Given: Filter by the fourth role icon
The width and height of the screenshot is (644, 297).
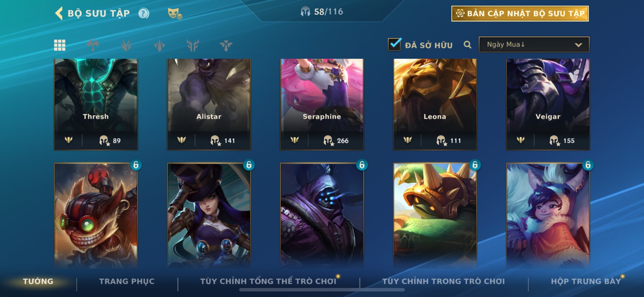Looking at the screenshot, I should [193, 45].
